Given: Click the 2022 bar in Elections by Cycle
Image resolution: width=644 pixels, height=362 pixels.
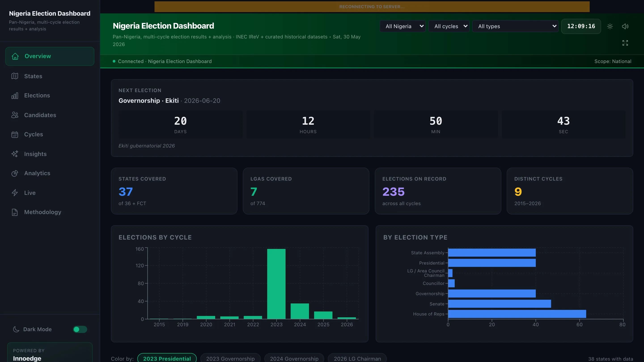Looking at the screenshot, I should tap(253, 317).
